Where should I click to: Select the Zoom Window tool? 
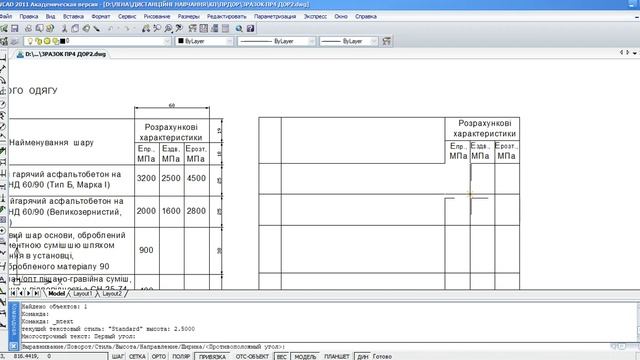(x=168, y=29)
